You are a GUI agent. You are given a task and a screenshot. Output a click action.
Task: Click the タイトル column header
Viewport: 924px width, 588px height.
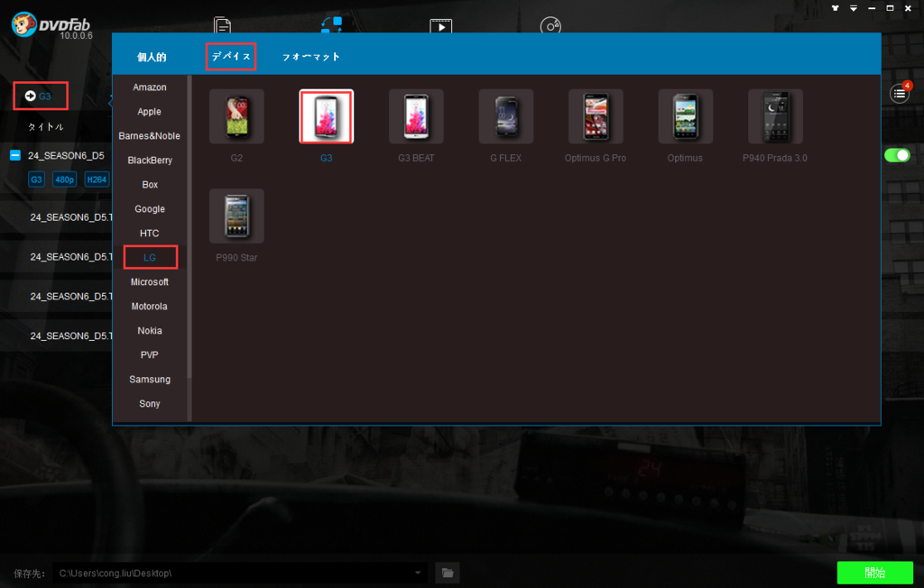(x=46, y=126)
